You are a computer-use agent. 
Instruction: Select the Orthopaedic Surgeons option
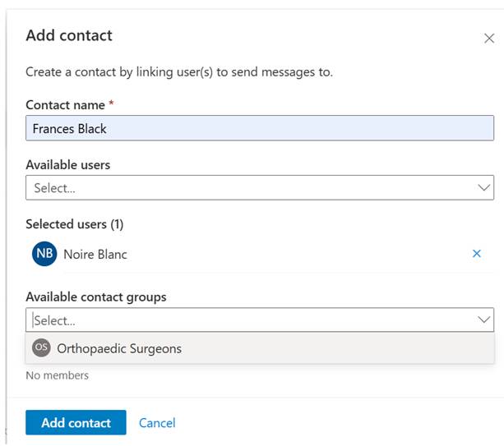pos(119,348)
